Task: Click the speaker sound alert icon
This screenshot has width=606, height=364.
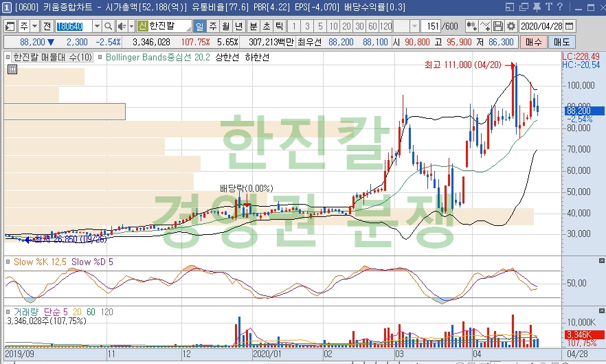Action: point(122,26)
